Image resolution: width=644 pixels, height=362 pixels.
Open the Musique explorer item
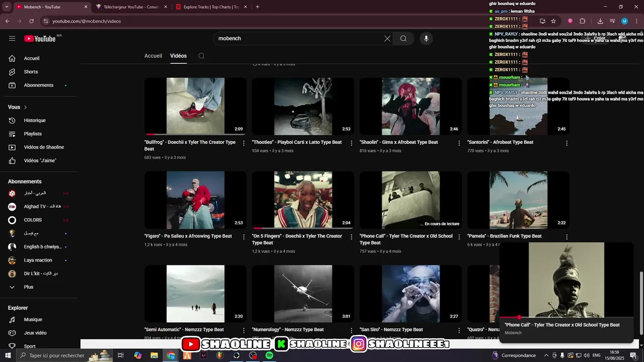pos(39,320)
